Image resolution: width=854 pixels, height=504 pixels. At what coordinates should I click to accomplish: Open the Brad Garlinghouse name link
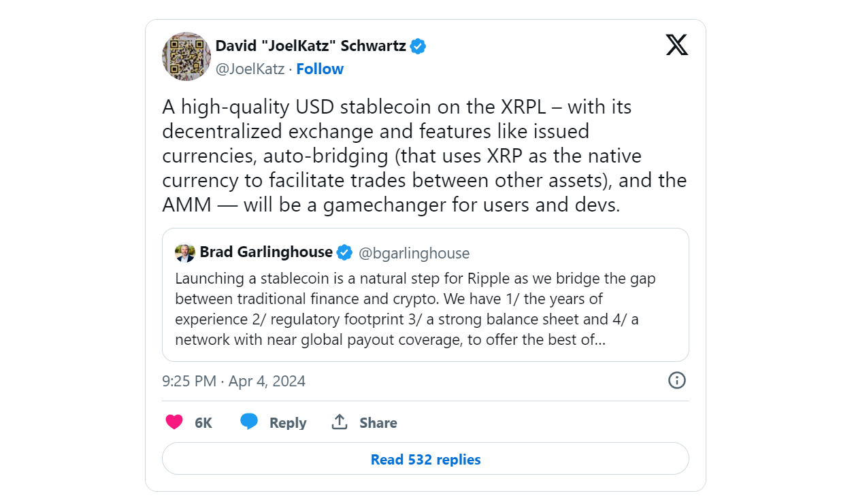click(266, 252)
